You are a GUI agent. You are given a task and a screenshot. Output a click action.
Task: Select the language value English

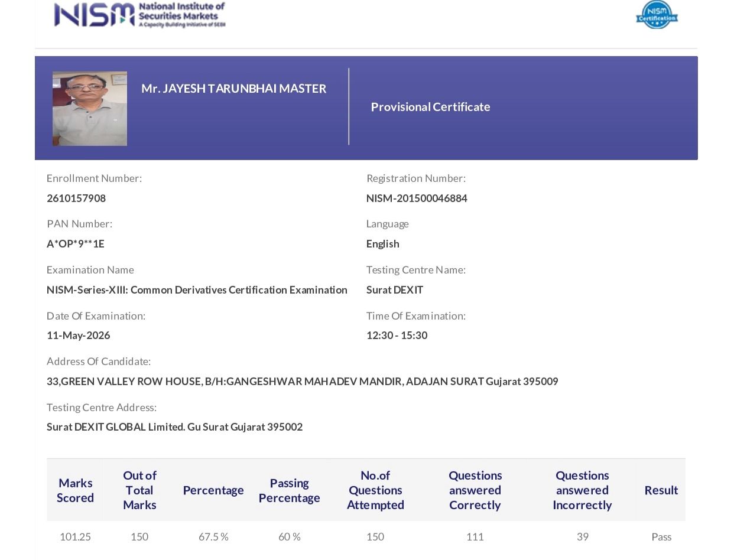382,244
